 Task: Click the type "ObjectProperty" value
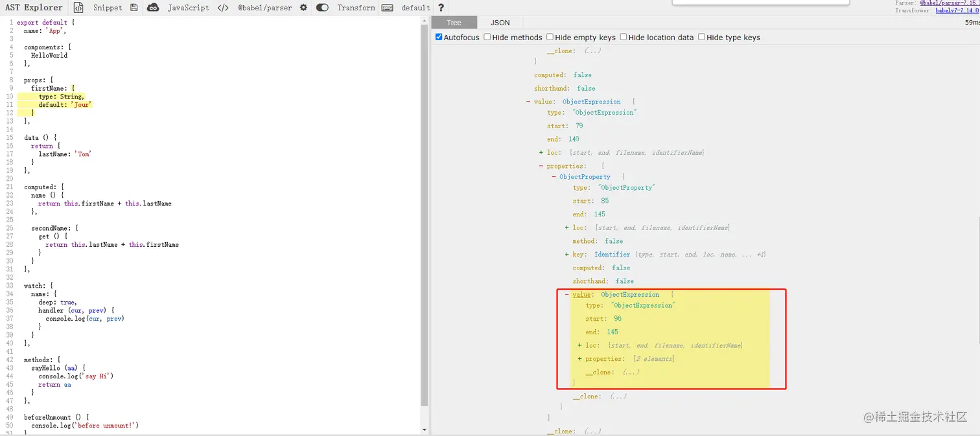coord(627,188)
